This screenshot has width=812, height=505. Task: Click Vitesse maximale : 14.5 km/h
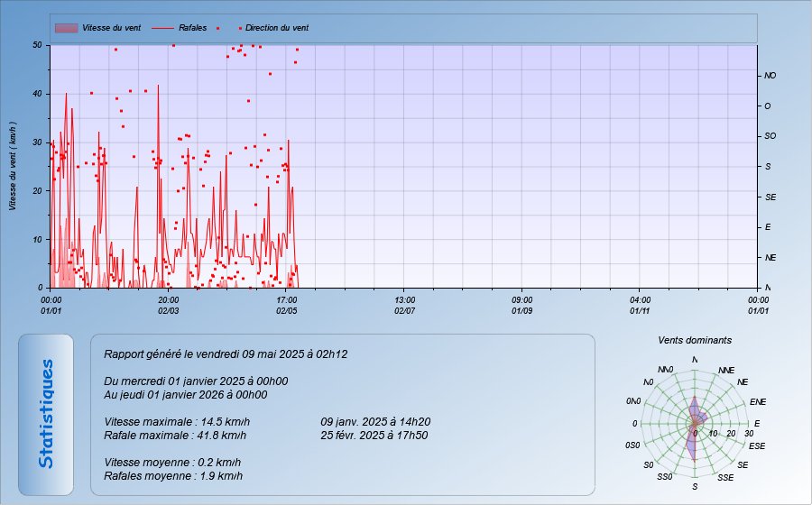pos(177,422)
